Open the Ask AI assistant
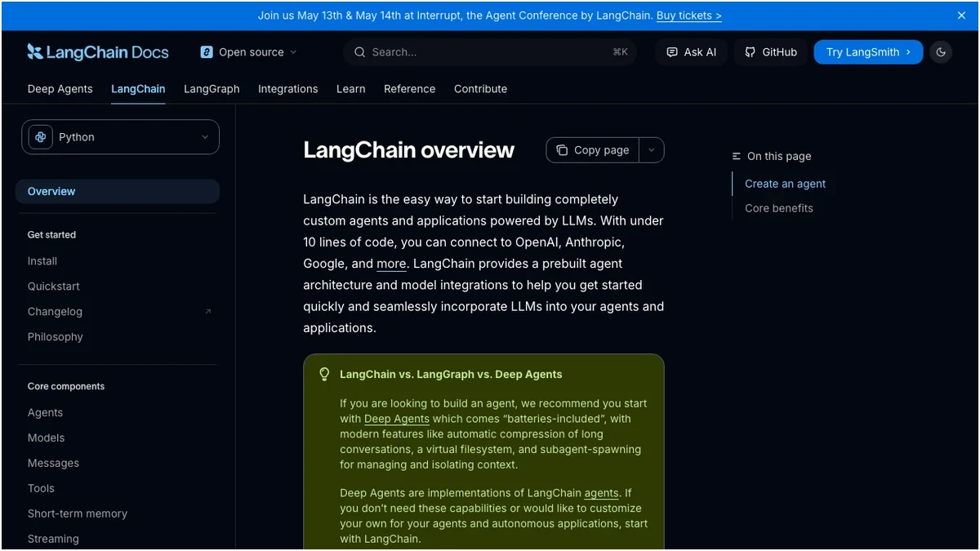The image size is (980, 551). point(691,51)
